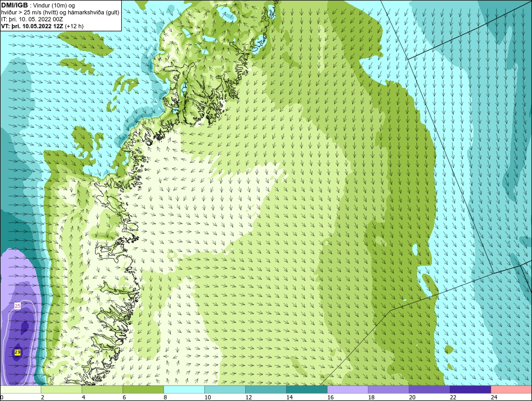
Task: Click the 14-16 m/s dark teal swatch
Action: click(x=307, y=389)
